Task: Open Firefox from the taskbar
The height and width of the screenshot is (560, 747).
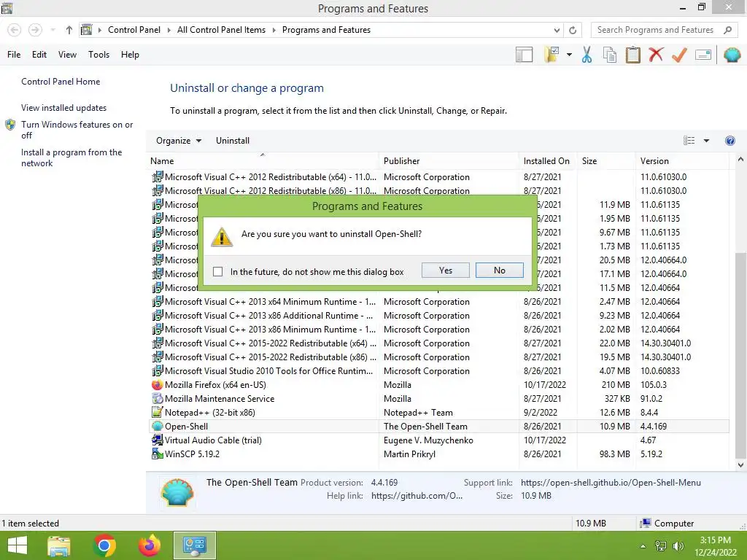Action: pyautogui.click(x=150, y=545)
